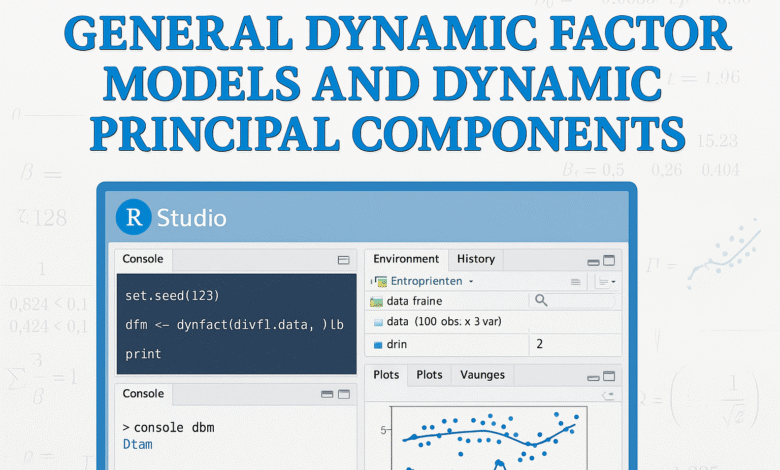
Task: Minimize the Environment pane
Action: tap(593, 262)
